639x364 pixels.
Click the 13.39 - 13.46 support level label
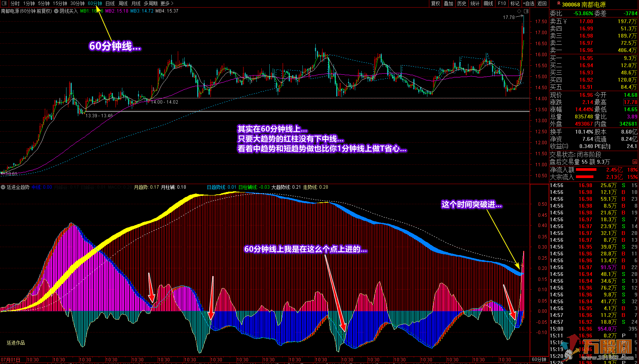coord(99,116)
